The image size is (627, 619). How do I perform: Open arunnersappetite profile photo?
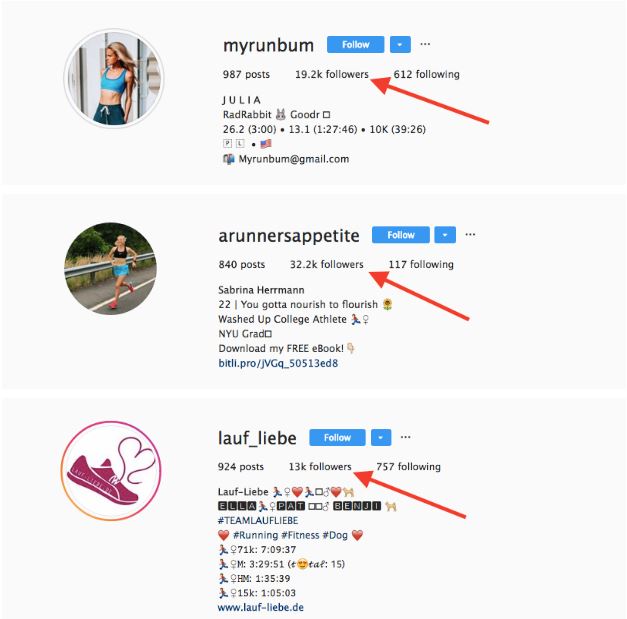pyautogui.click(x=111, y=268)
